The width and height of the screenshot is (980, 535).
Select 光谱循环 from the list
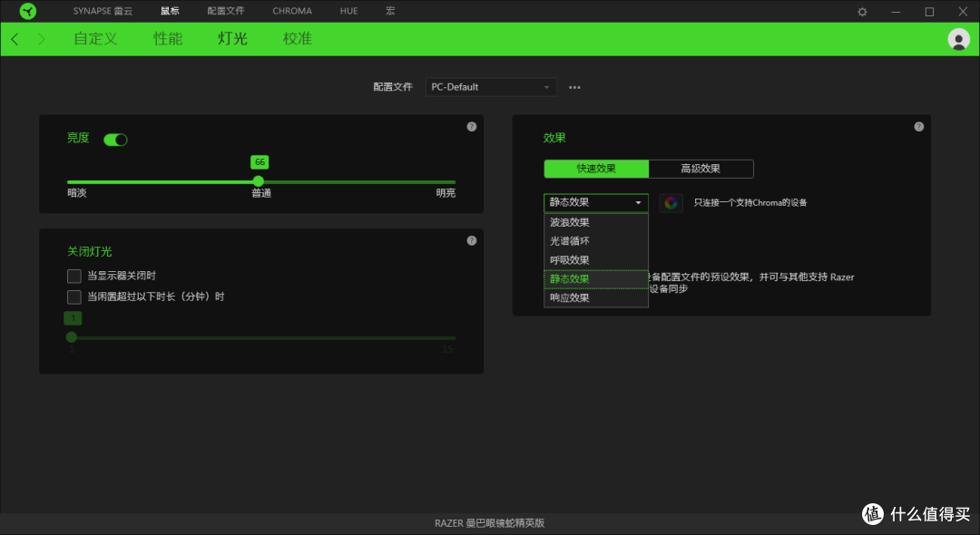click(x=595, y=241)
